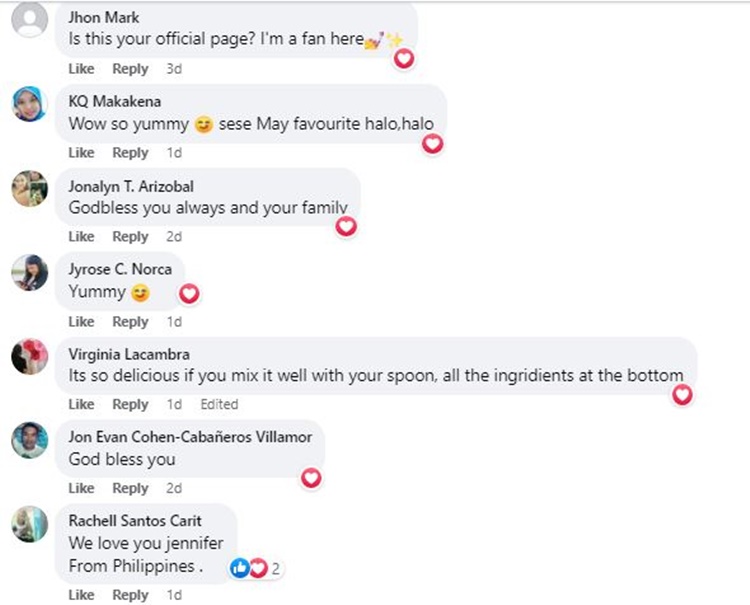The image size is (750, 605).
Task: Open Jhon Mark's profile picture
Action: click(30, 19)
